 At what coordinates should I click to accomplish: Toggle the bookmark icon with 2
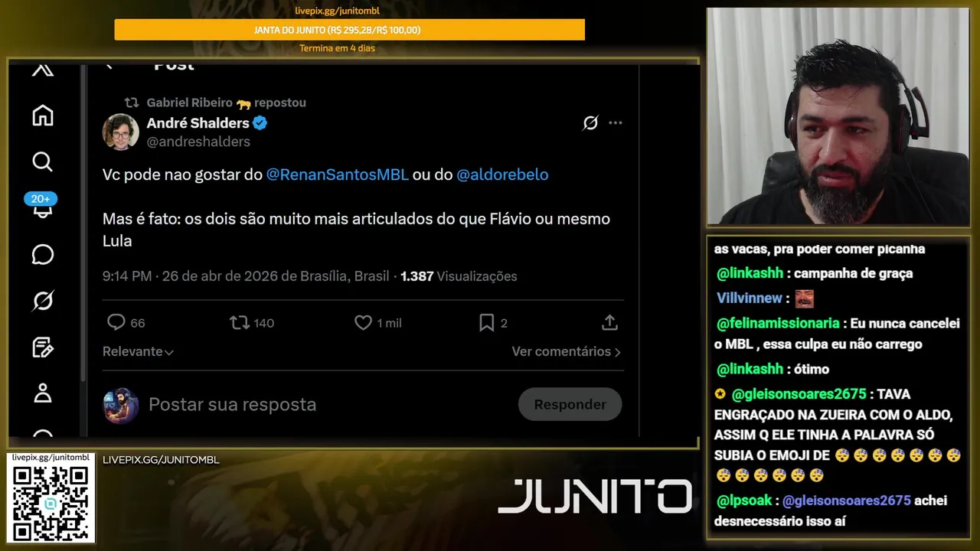[493, 323]
